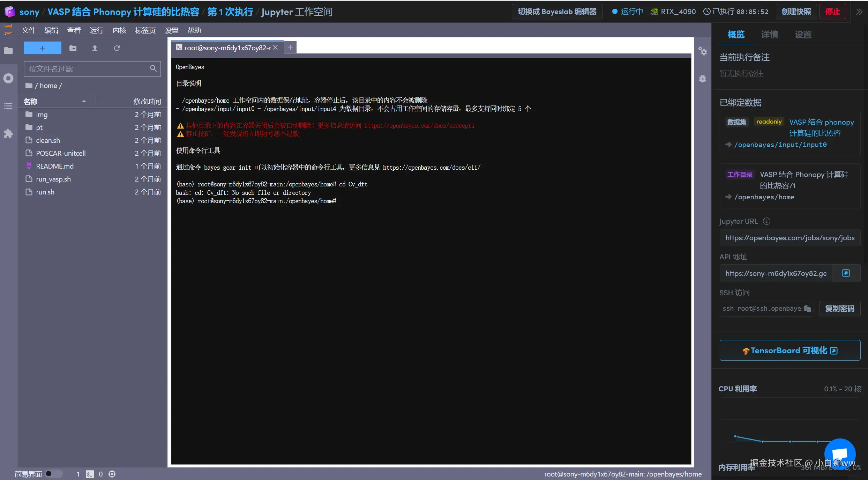The width and height of the screenshot is (868, 480).
Task: Open the 内核 menu
Action: [119, 30]
